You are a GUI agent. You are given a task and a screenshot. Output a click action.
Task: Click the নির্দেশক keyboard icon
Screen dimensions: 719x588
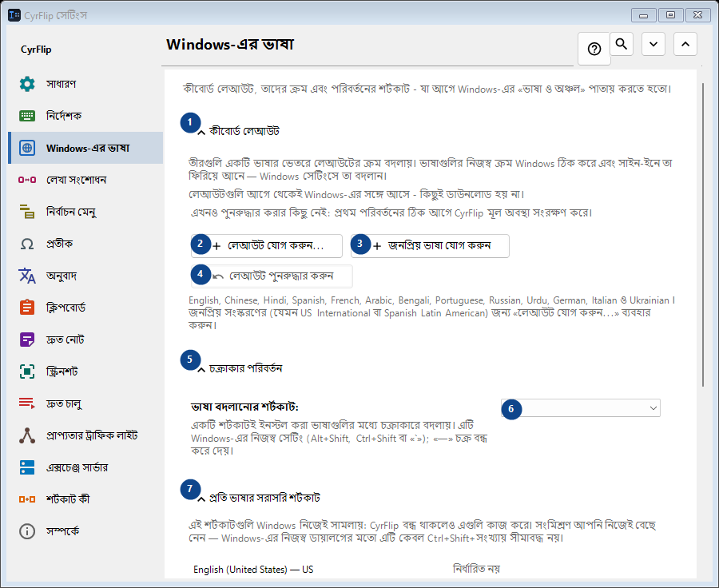(27, 116)
